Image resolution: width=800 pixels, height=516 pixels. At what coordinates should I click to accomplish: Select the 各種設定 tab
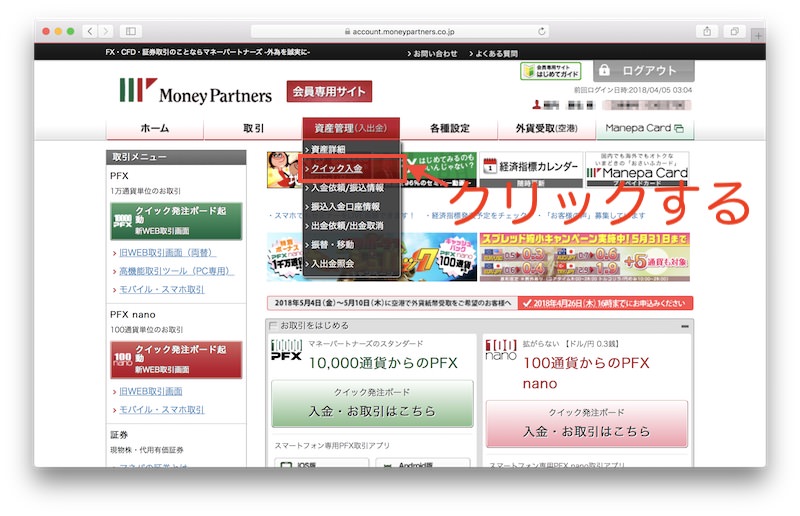point(449,128)
